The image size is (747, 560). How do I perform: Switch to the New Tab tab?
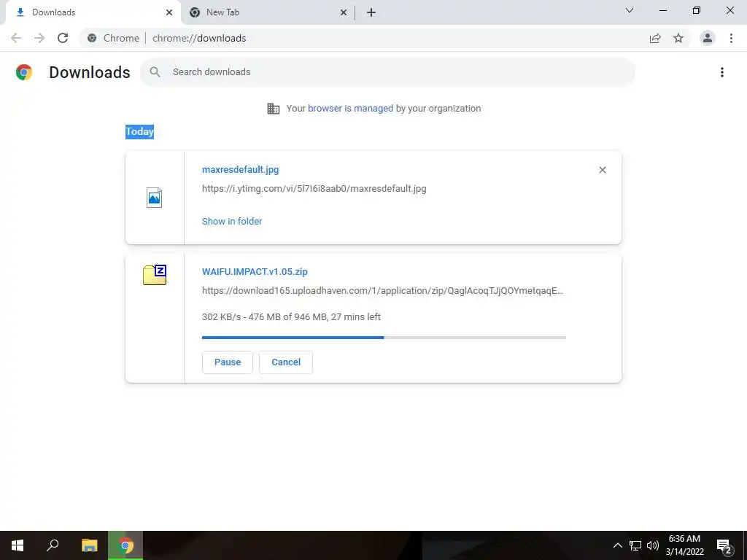click(268, 12)
